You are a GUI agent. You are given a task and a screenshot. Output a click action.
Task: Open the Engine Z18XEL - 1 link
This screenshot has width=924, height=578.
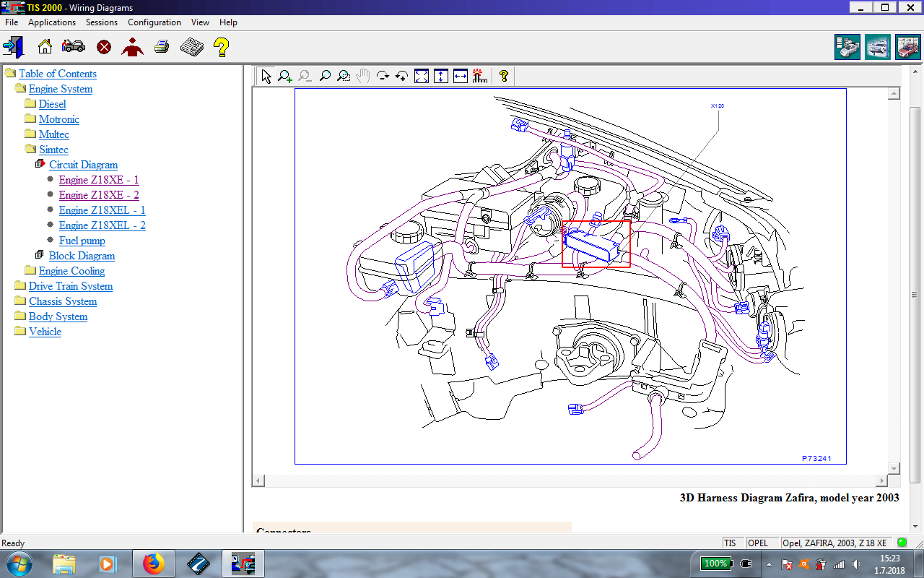click(102, 210)
